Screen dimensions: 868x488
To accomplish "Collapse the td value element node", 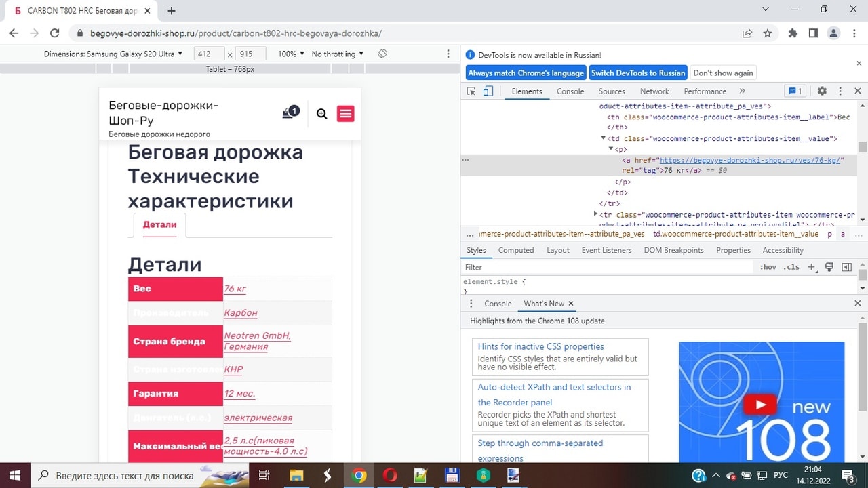I will (604, 138).
